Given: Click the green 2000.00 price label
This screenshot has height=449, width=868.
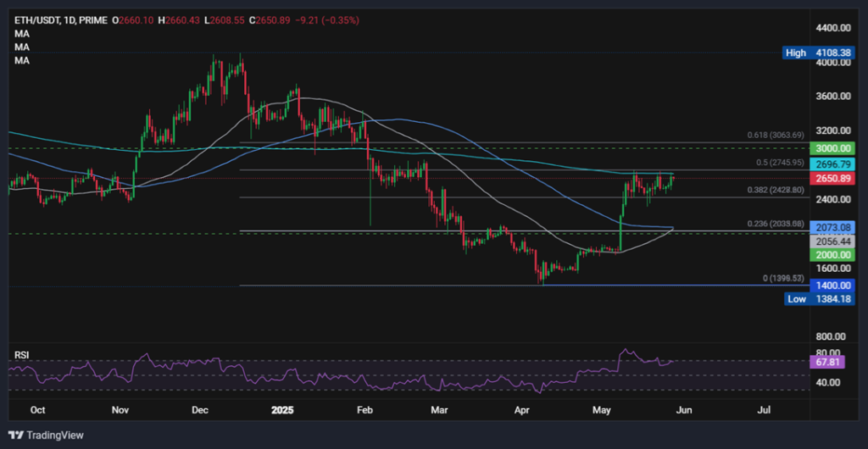Looking at the screenshot, I should [832, 255].
